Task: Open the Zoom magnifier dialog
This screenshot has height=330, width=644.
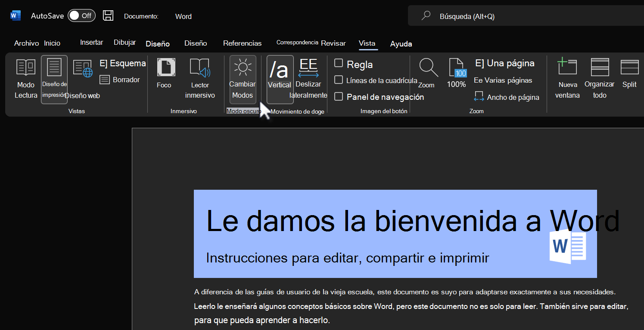Action: tap(428, 74)
